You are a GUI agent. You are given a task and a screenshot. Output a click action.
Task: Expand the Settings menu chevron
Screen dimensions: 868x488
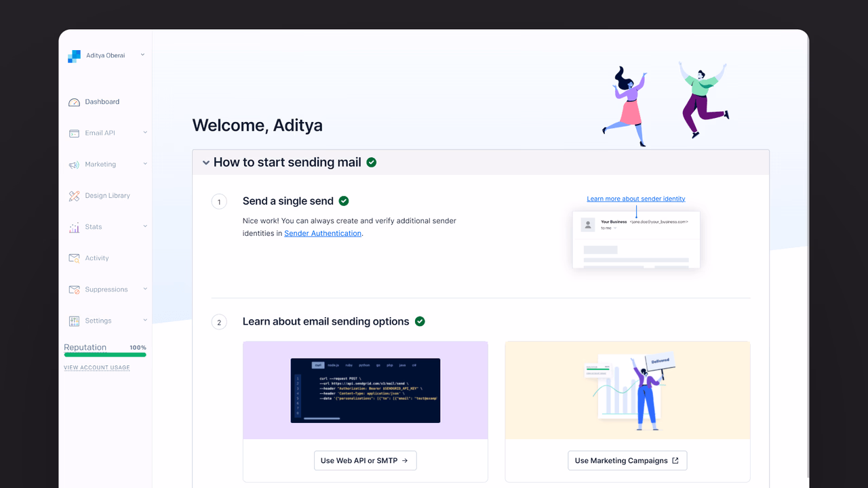pos(145,320)
